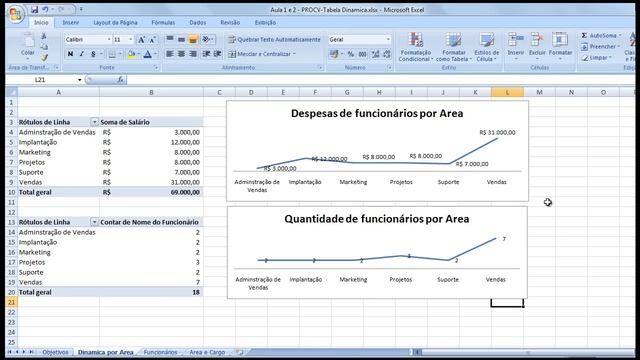Switch to Dados tab

198,22
